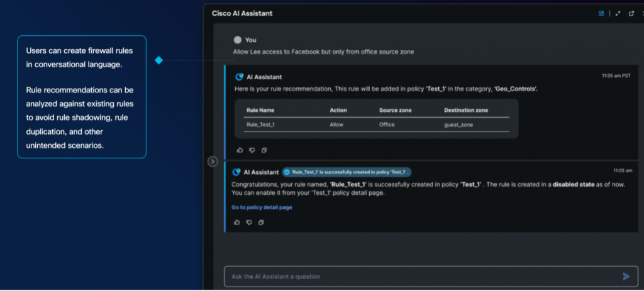Click the Go to policy detail page link

(x=262, y=207)
